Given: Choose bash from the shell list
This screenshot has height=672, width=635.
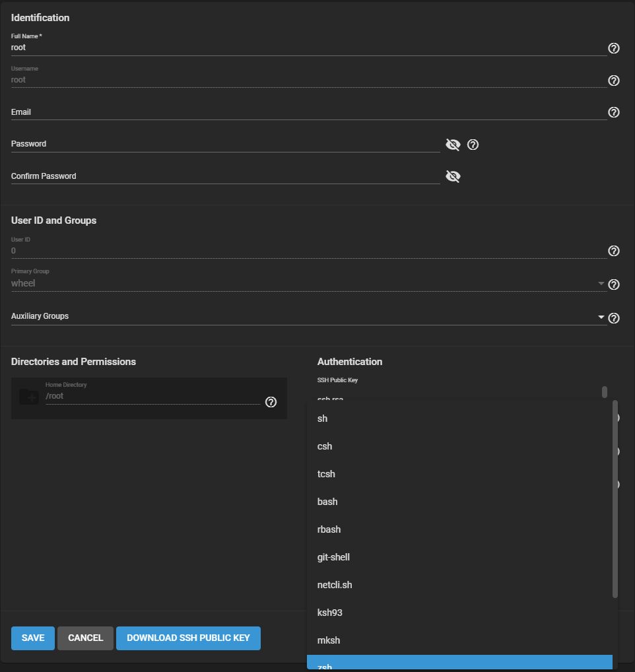Looking at the screenshot, I should click(x=327, y=502).
